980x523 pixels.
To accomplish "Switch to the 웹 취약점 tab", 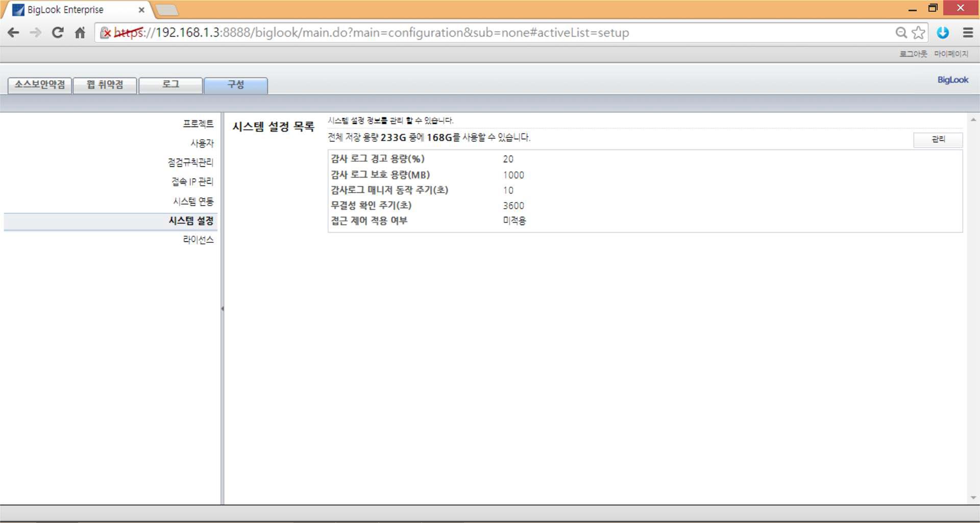I will (105, 85).
